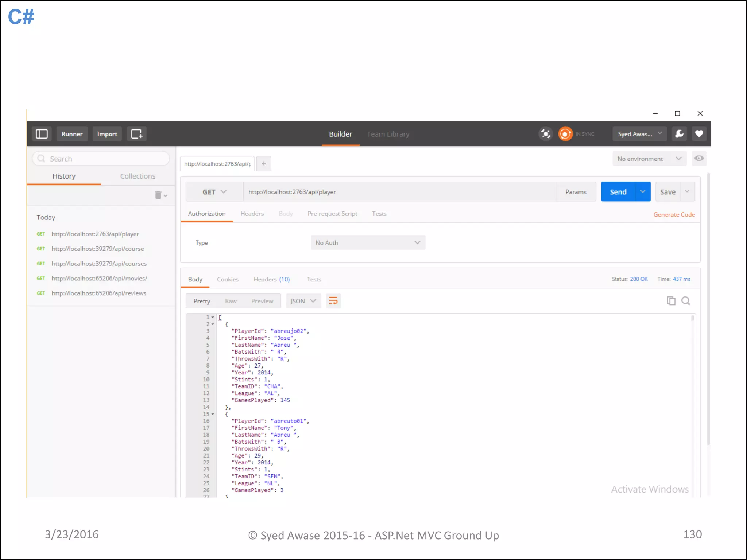
Task: Open history item api/player
Action: pyautogui.click(x=95, y=234)
